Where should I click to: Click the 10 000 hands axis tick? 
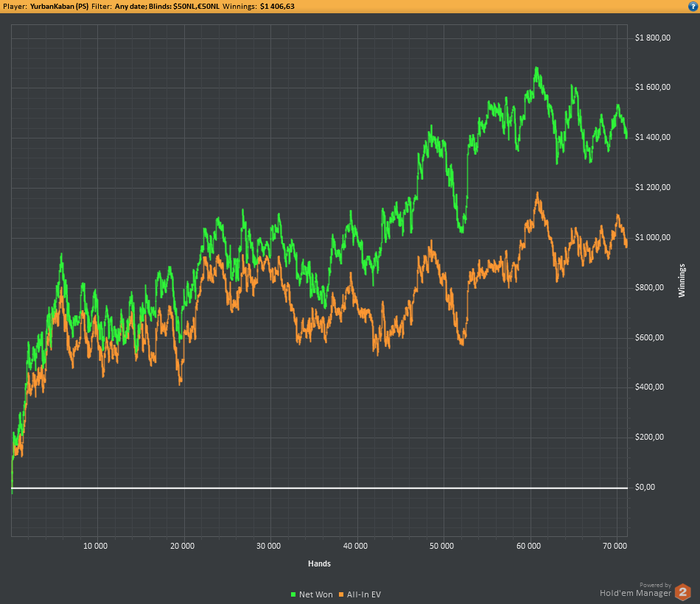[x=96, y=546]
